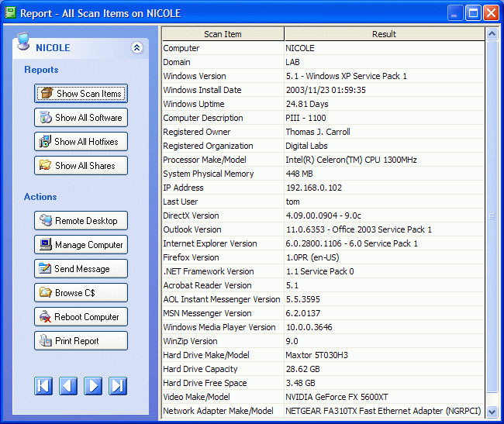Click the Outlook Version result value
The height and width of the screenshot is (424, 504).
[359, 229]
